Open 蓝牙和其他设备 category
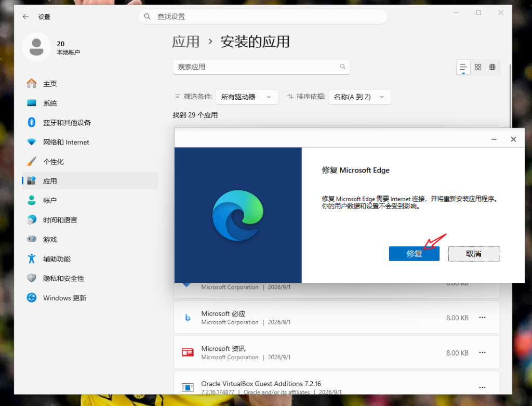Image resolution: width=532 pixels, height=406 pixels. point(90,123)
